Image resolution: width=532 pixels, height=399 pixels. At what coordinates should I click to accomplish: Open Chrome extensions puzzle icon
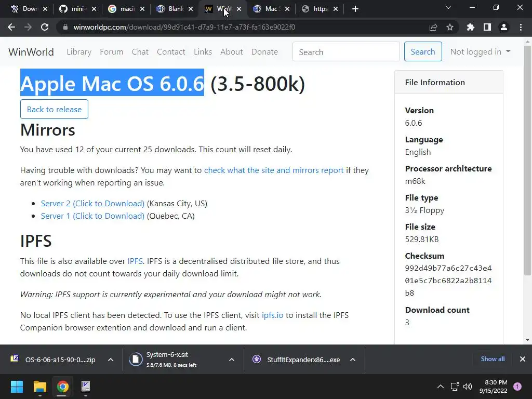click(471, 27)
